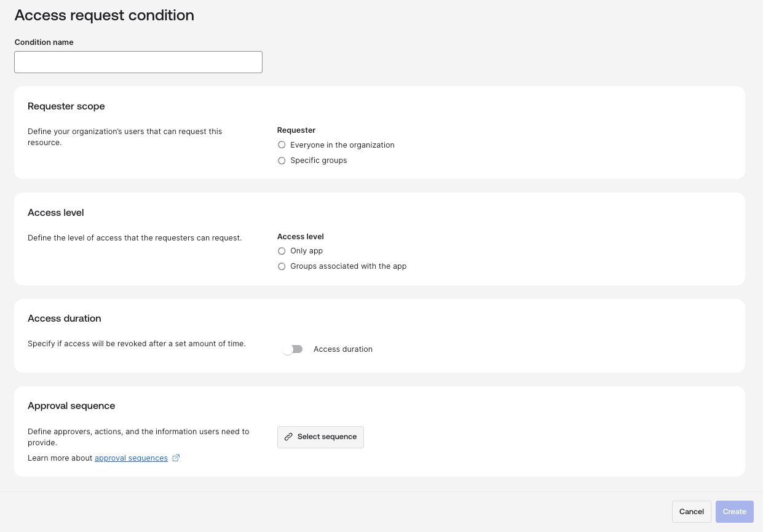This screenshot has height=532, width=763.
Task: Focus the Condition name text field
Action: click(x=138, y=62)
